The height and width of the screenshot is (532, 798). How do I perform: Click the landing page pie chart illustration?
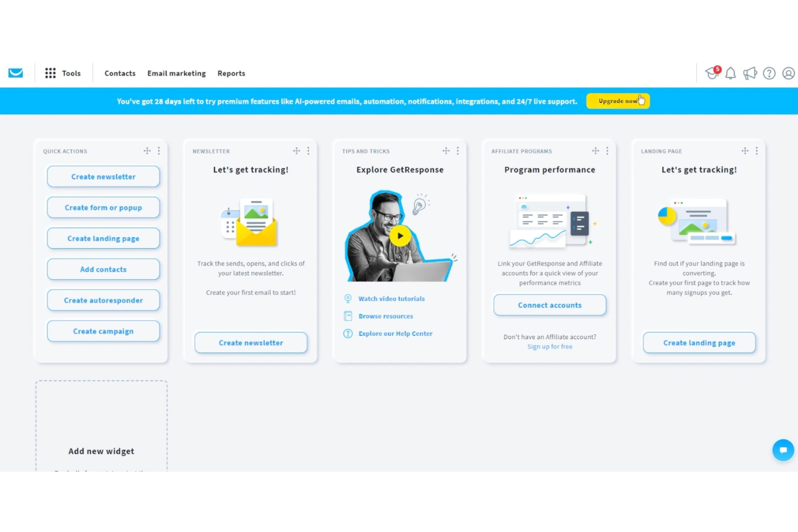click(x=697, y=222)
